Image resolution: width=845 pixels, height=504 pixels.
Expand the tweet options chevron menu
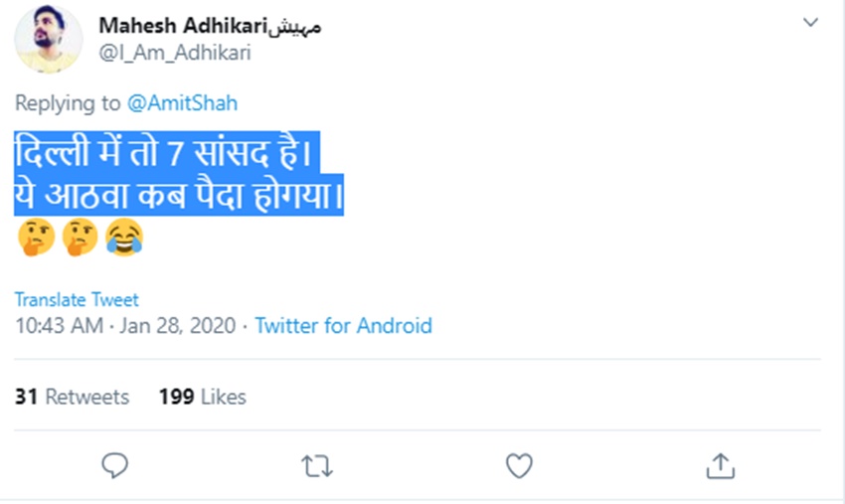(x=810, y=22)
